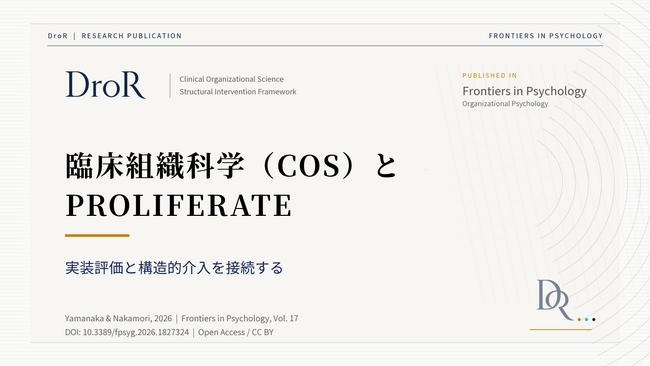Viewport: 650px width, 366px height.
Task: Click 'DroR | RESEARCH PUBLICATION' header text
Action: point(115,36)
